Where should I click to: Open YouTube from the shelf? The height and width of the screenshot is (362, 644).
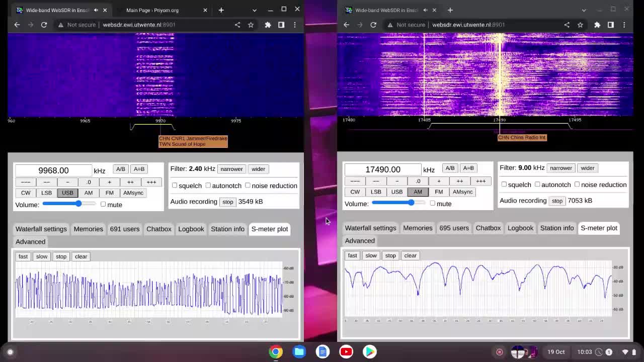(x=346, y=352)
